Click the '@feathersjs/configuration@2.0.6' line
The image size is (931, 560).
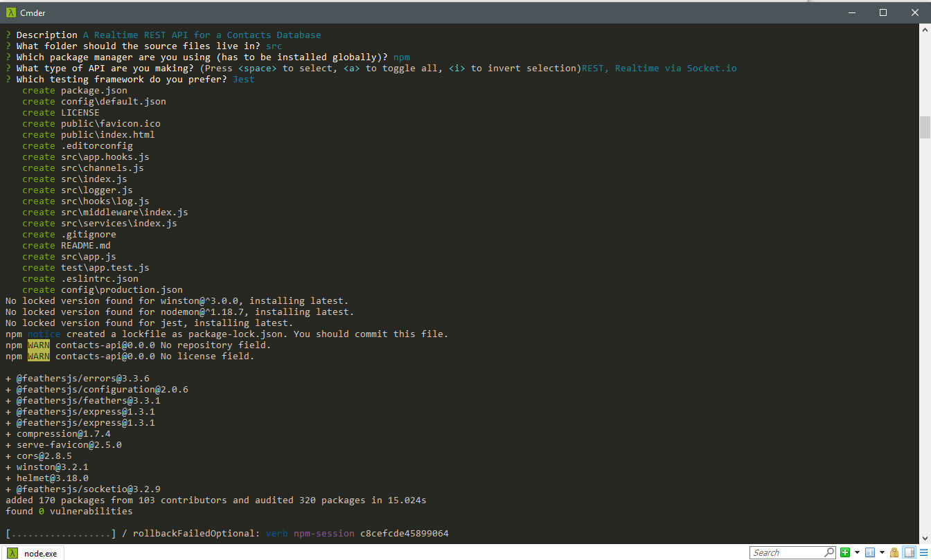[x=97, y=390]
